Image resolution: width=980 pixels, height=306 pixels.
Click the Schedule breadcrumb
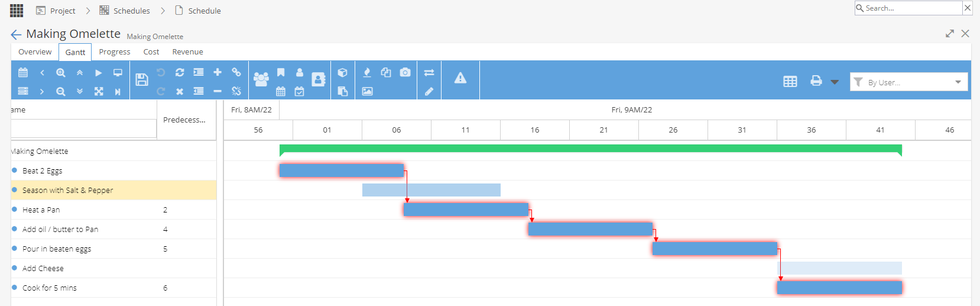[198, 11]
